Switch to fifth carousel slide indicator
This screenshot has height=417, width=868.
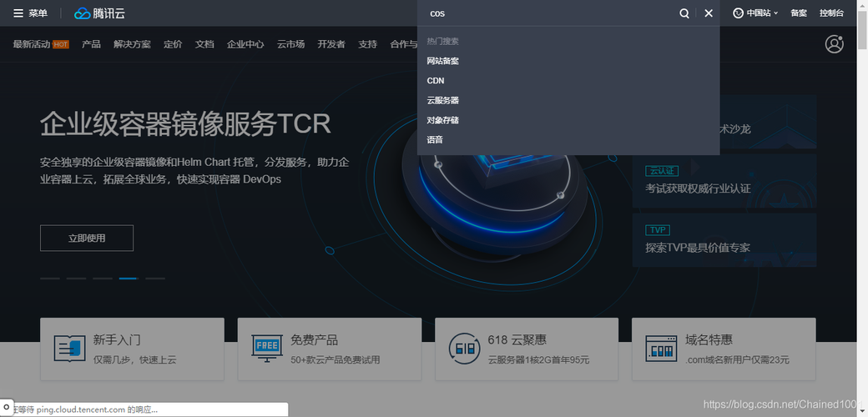pyautogui.click(x=155, y=279)
